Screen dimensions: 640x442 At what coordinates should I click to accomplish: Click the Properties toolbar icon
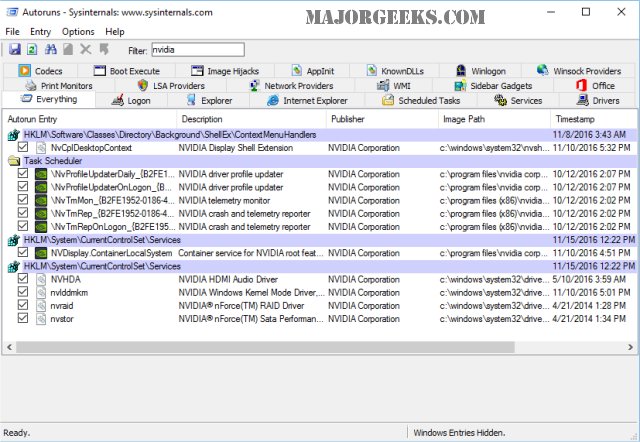click(68, 49)
